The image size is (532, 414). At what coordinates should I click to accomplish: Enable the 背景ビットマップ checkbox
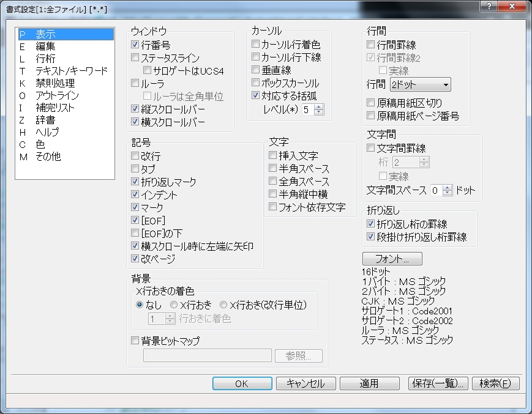pos(135,341)
